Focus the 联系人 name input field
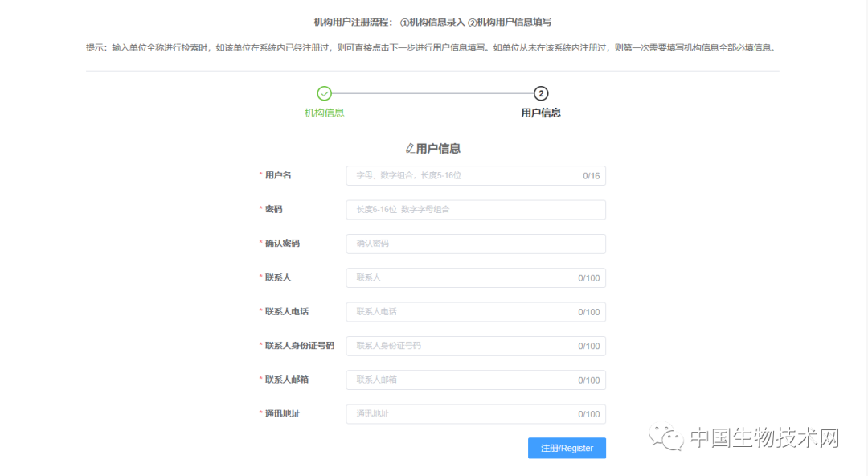This screenshot has height=476, width=868. (462, 278)
